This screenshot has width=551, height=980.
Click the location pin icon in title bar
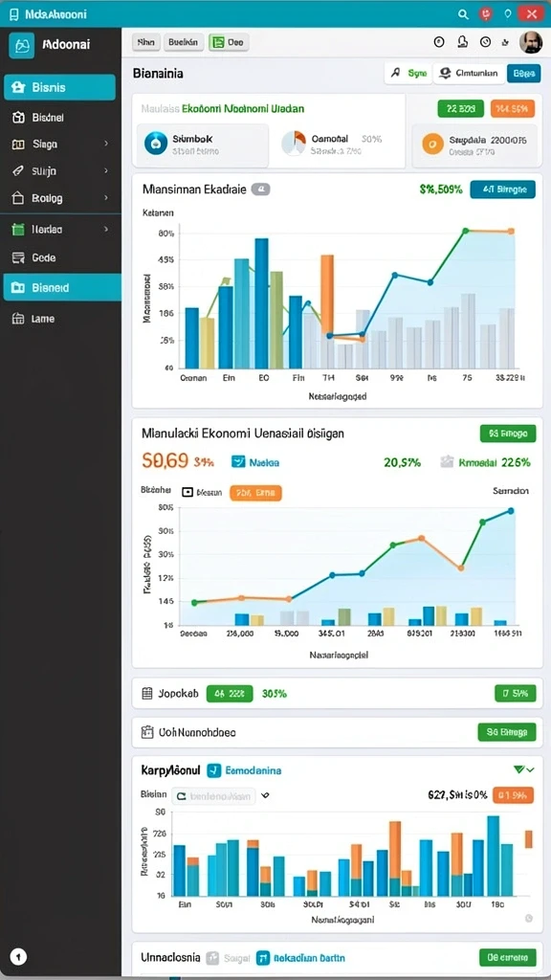click(x=508, y=13)
